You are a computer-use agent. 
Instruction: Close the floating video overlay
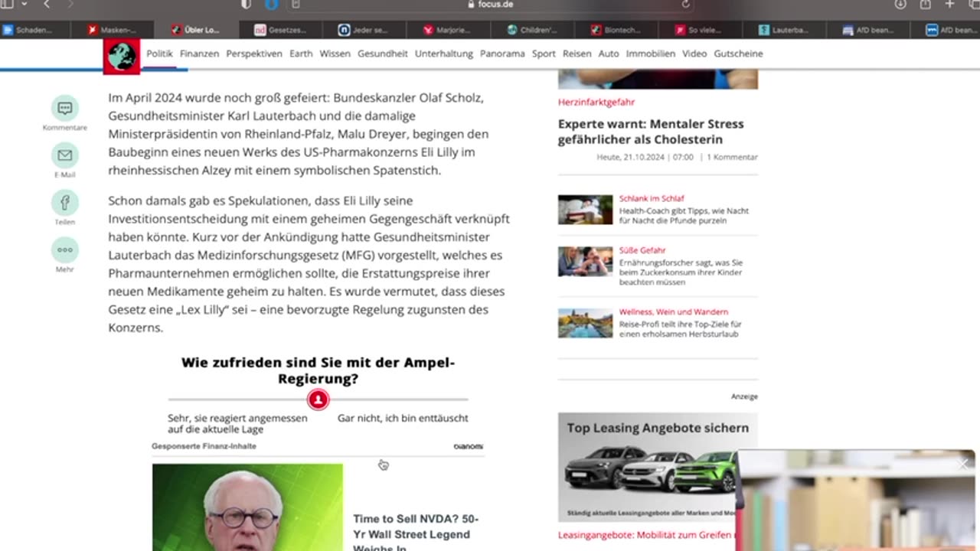point(963,464)
